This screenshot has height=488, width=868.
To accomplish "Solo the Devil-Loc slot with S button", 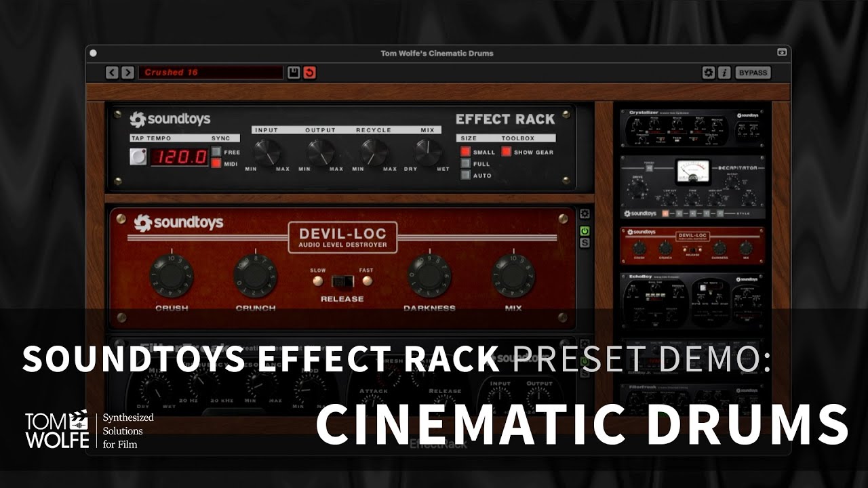I will pyautogui.click(x=585, y=243).
